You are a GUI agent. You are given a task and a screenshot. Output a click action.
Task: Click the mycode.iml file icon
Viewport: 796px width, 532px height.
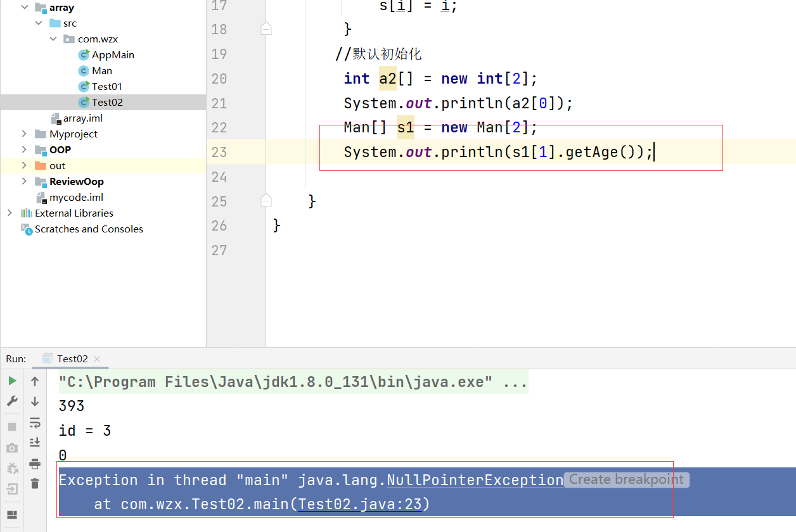pyautogui.click(x=41, y=197)
